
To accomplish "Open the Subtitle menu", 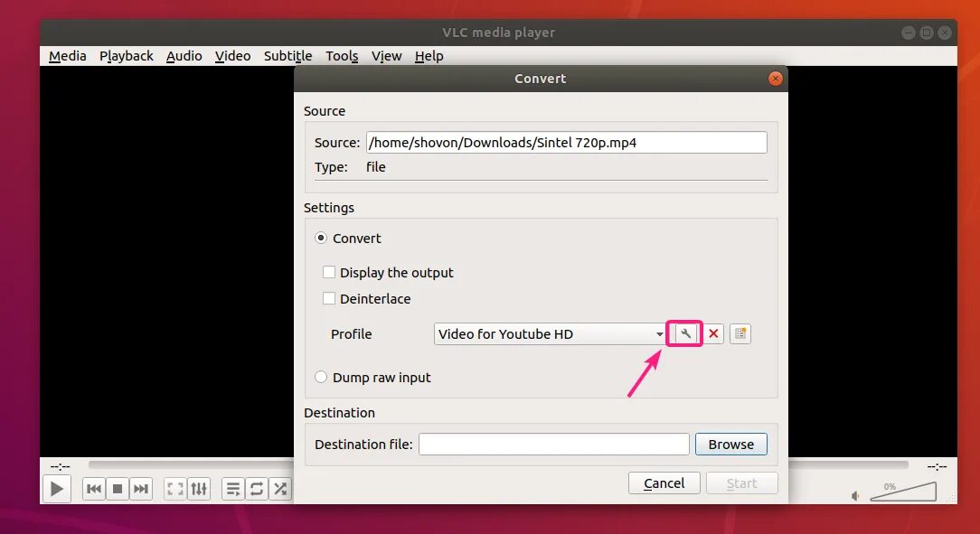I will click(x=287, y=56).
